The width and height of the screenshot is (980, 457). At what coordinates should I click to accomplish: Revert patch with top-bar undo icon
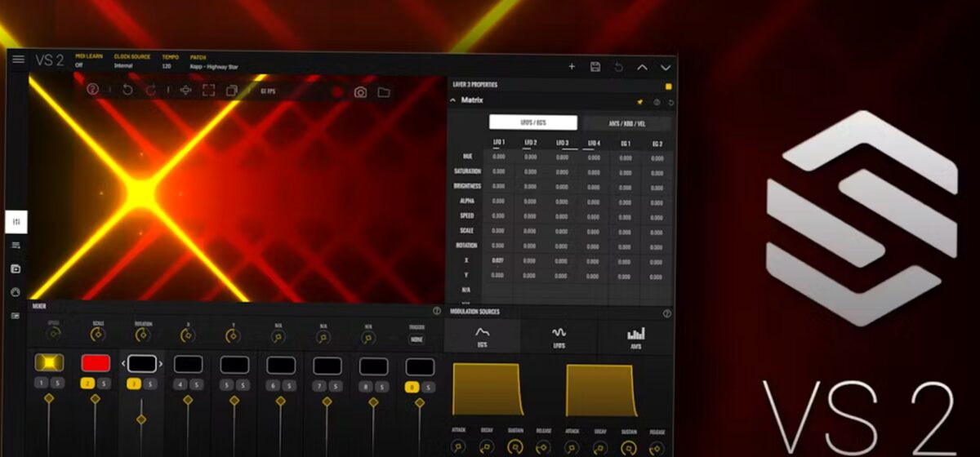pos(619,67)
